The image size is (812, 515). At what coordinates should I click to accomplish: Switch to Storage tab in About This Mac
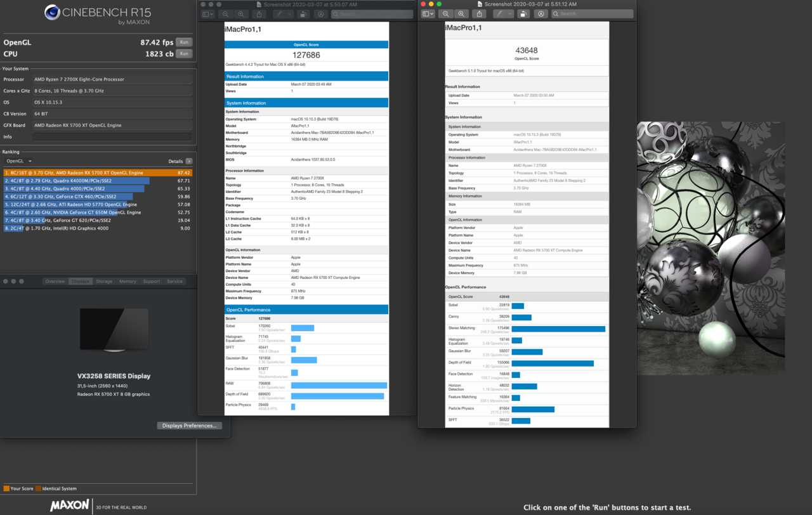click(104, 281)
